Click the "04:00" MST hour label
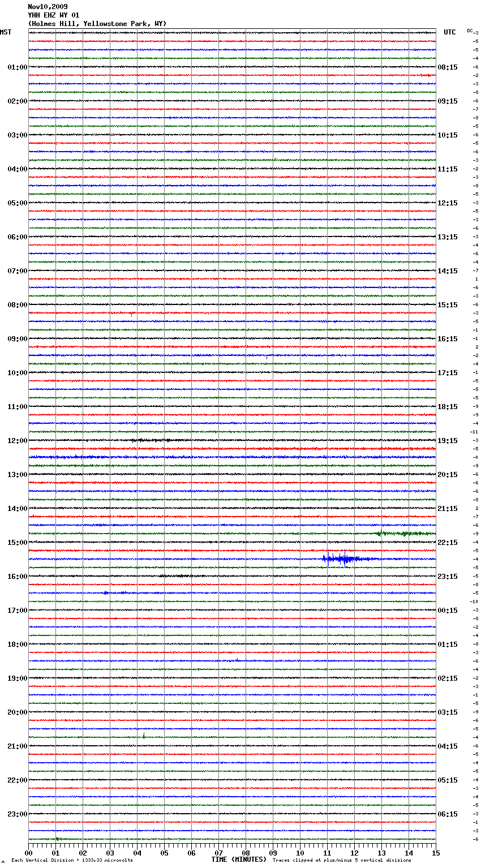Viewport: 481px width, 868px height. pyautogui.click(x=18, y=169)
